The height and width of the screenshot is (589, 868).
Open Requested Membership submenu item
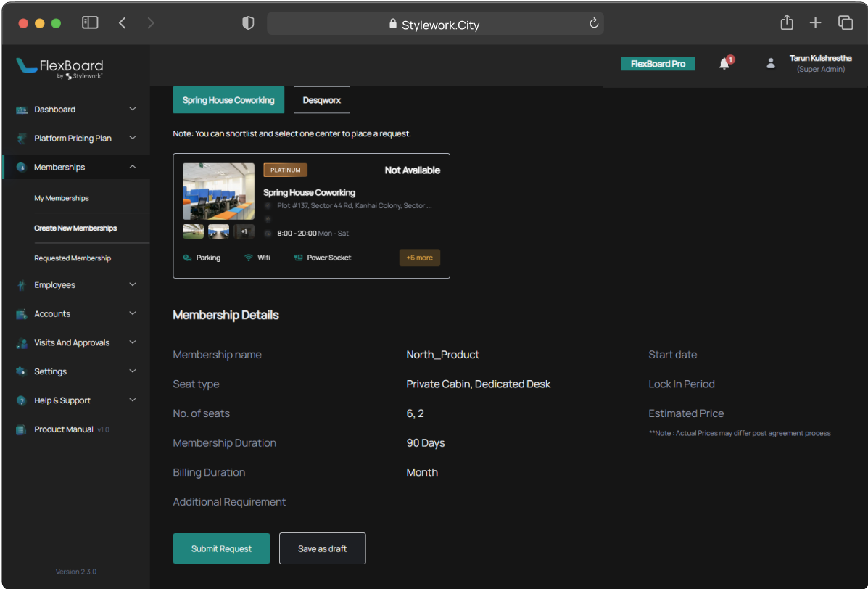(73, 258)
